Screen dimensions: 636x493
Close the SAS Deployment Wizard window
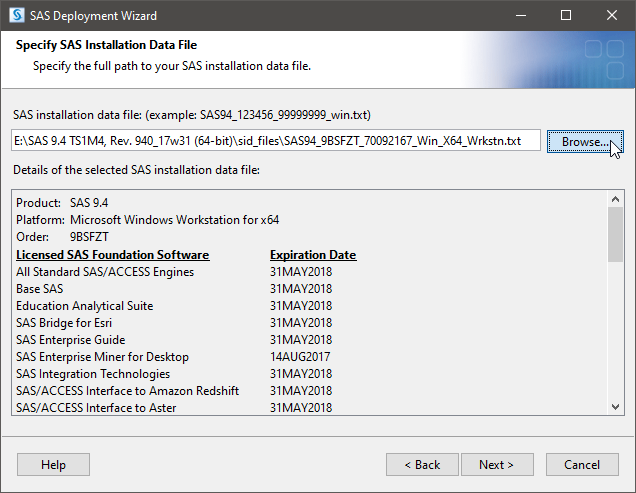tap(612, 15)
